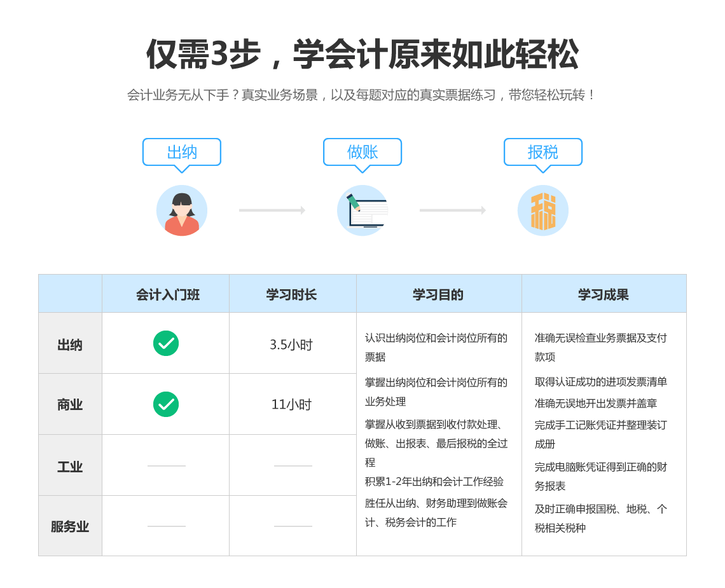Click the green checkmark in 出纳 row
The height and width of the screenshot is (588, 725).
166,343
